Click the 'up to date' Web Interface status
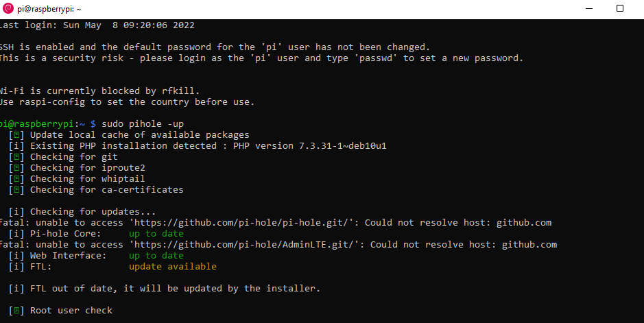The height and width of the screenshot is (323, 644). tap(156, 256)
